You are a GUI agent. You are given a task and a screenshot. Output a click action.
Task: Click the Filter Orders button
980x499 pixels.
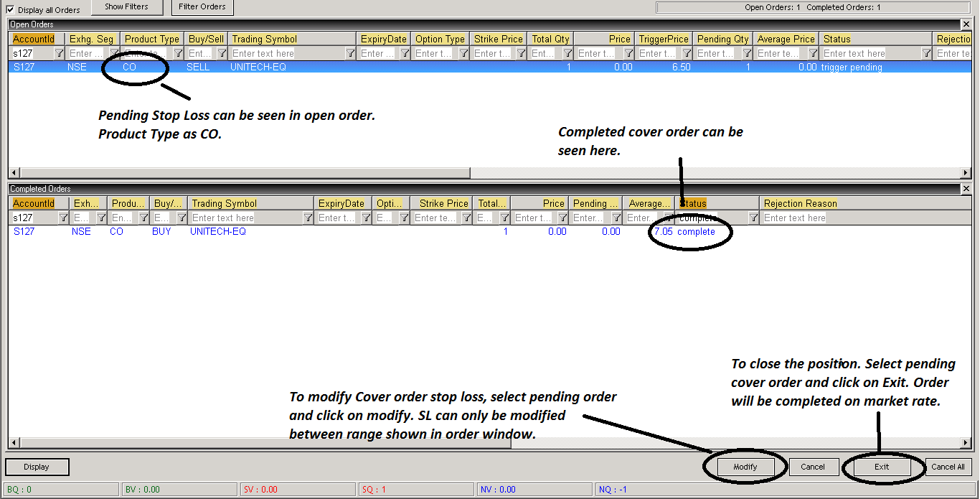tap(202, 7)
